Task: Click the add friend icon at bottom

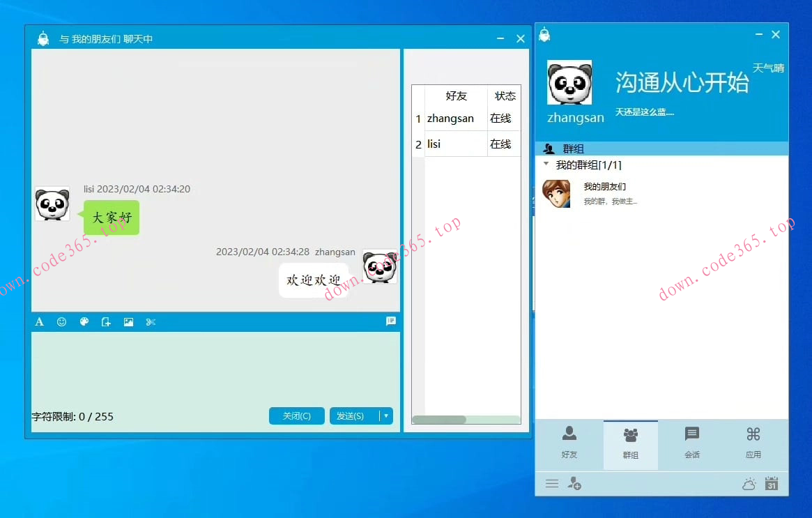Action: tap(574, 483)
